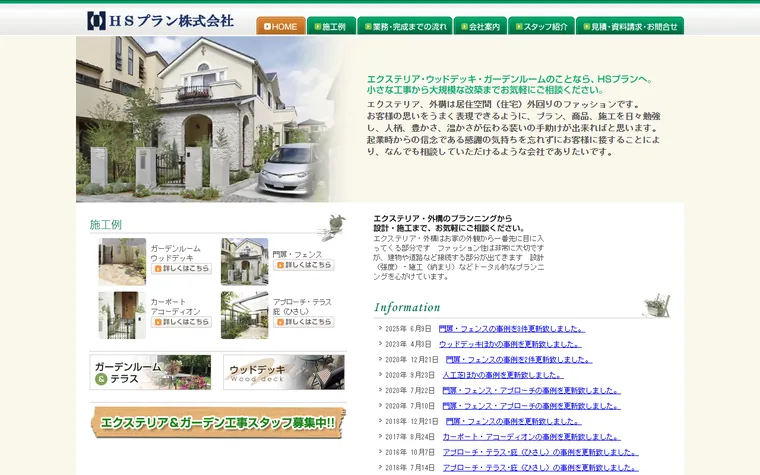
Task: Click 詳しくはこちら under 門扉・フェンス
Action: click(304, 265)
